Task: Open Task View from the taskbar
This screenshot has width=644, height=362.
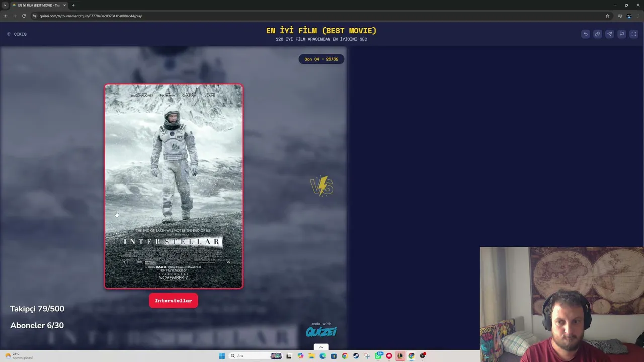Action: (x=289, y=356)
